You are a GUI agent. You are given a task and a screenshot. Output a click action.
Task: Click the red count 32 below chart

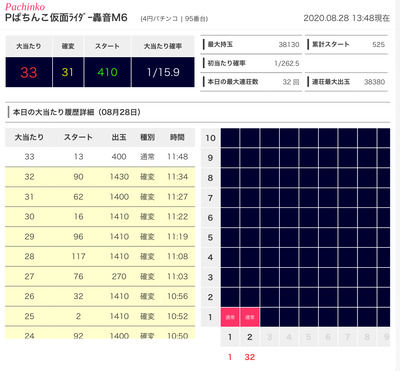pos(250,357)
